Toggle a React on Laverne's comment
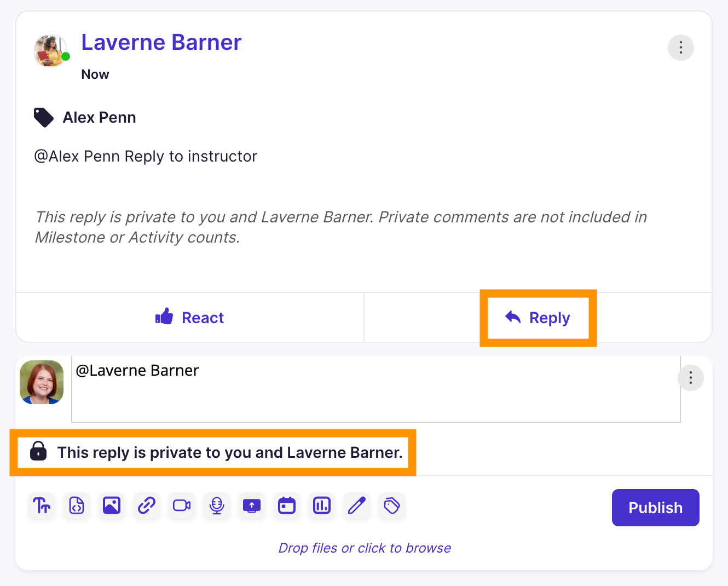 189,317
